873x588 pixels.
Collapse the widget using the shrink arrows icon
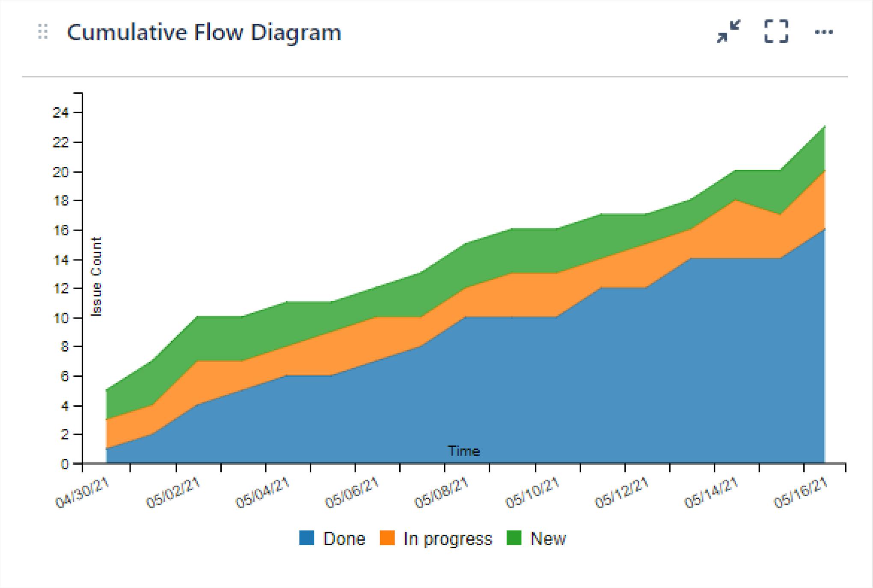729,31
